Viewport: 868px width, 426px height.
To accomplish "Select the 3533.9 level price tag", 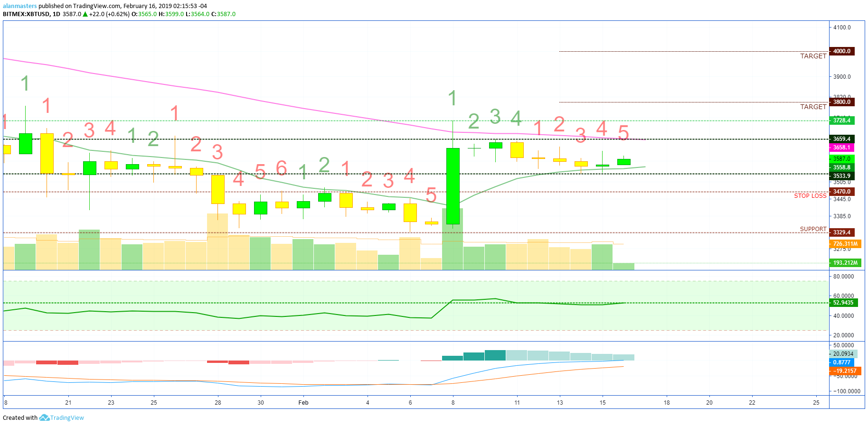I will [842, 176].
